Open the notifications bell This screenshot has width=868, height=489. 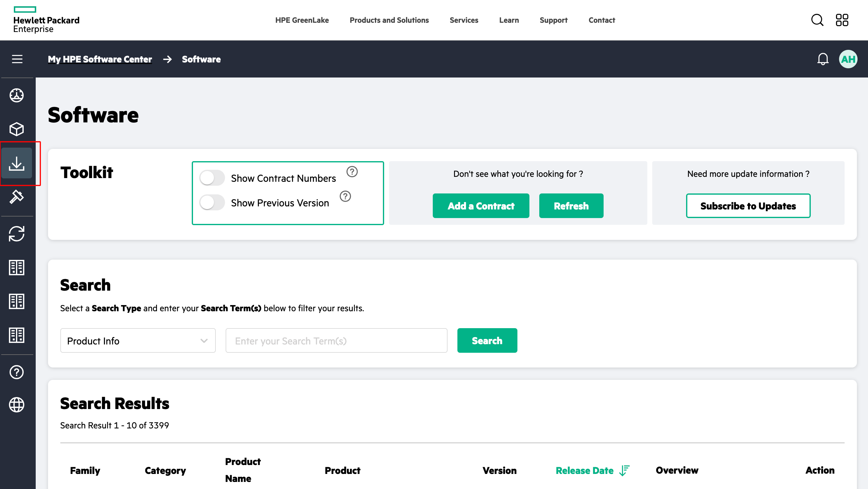(823, 59)
